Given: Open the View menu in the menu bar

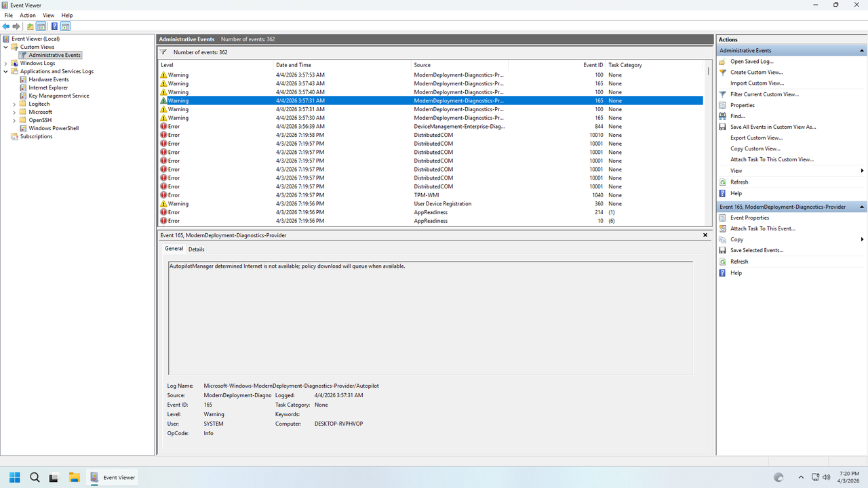Looking at the screenshot, I should [48, 15].
